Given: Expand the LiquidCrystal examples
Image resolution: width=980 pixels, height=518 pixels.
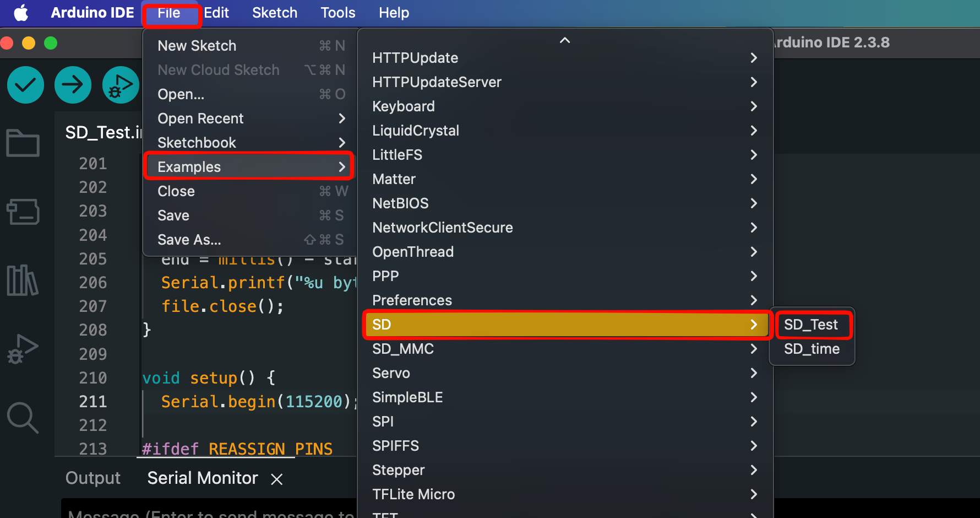Looking at the screenshot, I should (x=565, y=131).
